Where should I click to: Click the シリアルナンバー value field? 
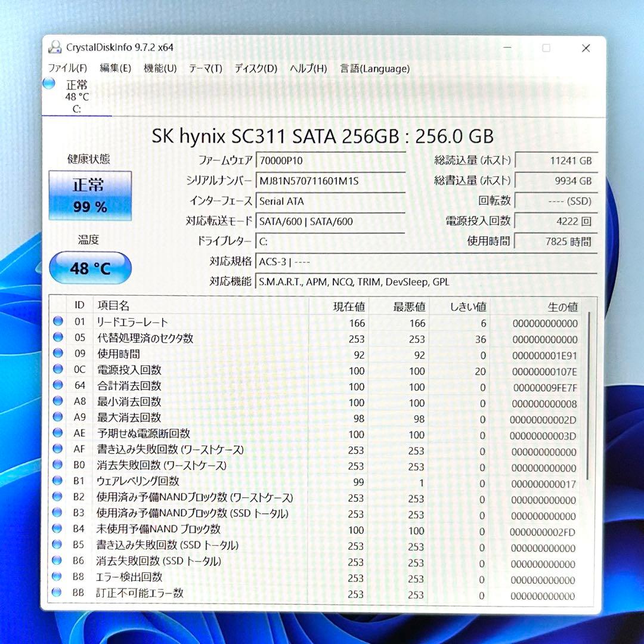pyautogui.click(x=331, y=181)
